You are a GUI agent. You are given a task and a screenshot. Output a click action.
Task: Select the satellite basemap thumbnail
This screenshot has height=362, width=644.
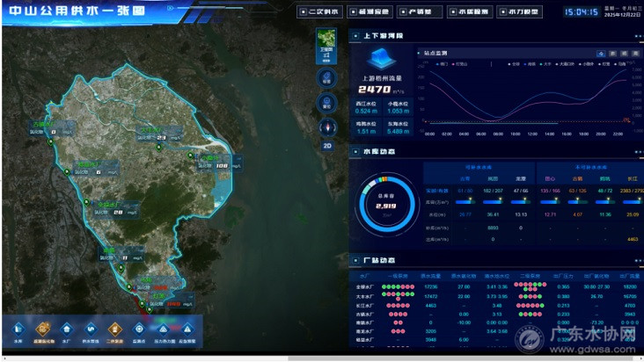point(327,42)
